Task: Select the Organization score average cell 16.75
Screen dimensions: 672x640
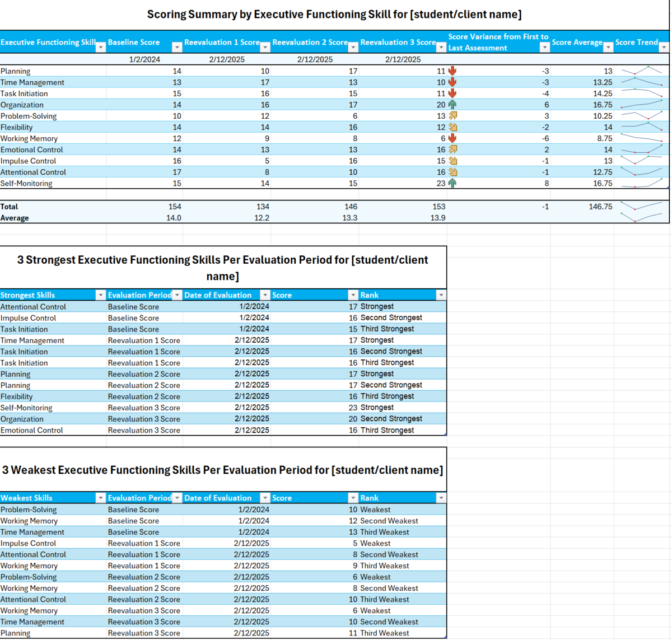Action: pyautogui.click(x=582, y=105)
